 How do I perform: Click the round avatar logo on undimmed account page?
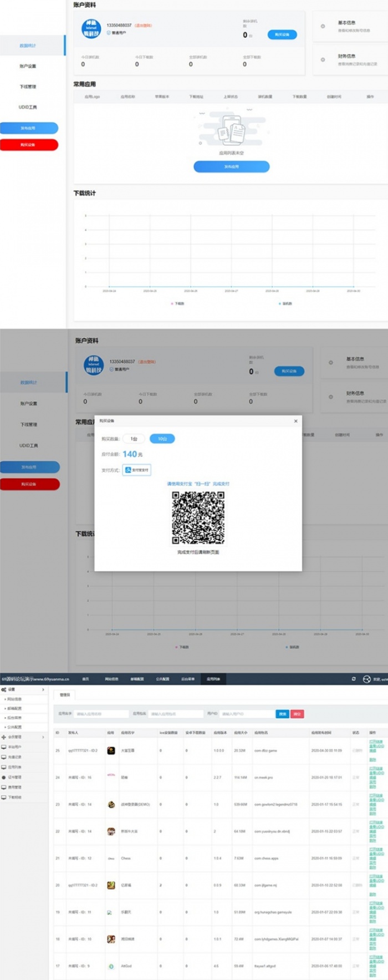[91, 29]
